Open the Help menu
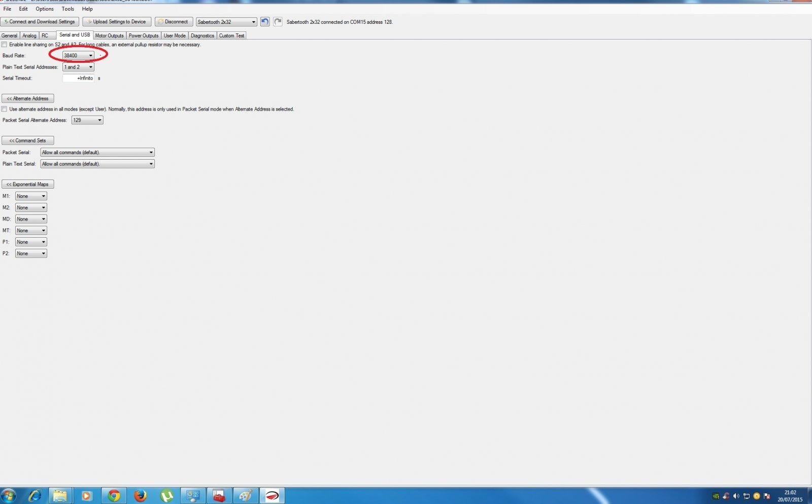Image resolution: width=812 pixels, height=504 pixels. coord(87,9)
